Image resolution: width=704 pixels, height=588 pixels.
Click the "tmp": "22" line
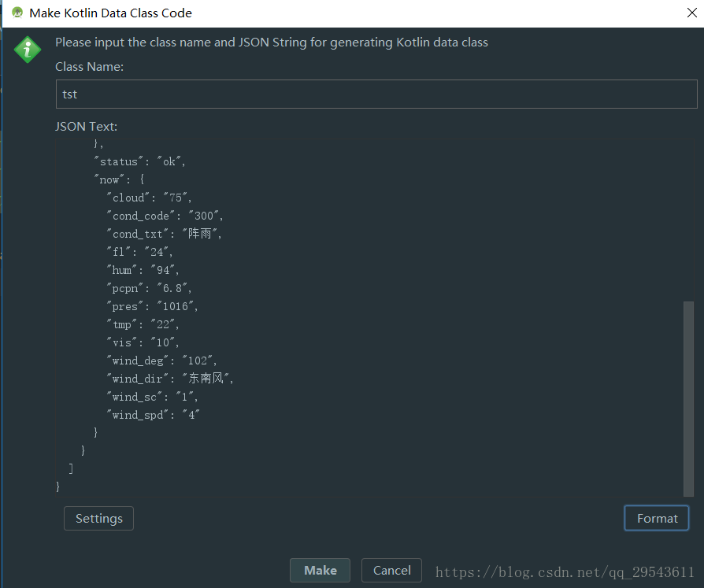click(143, 324)
